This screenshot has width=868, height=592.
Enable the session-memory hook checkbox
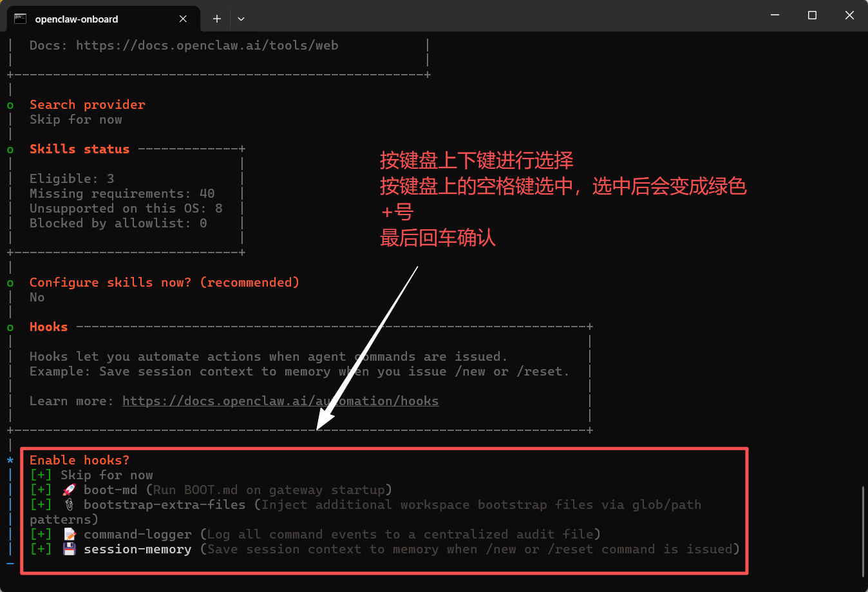pyautogui.click(x=41, y=549)
